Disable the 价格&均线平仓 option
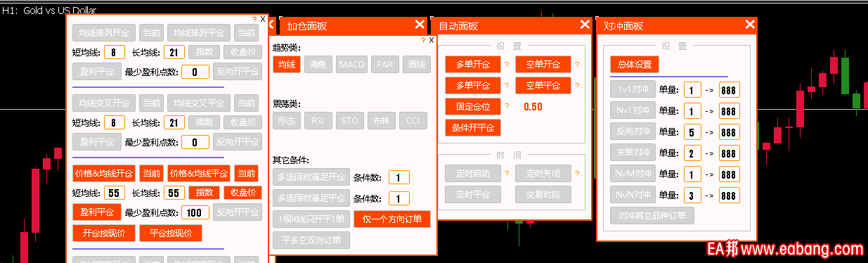The width and height of the screenshot is (868, 263). click(x=200, y=173)
